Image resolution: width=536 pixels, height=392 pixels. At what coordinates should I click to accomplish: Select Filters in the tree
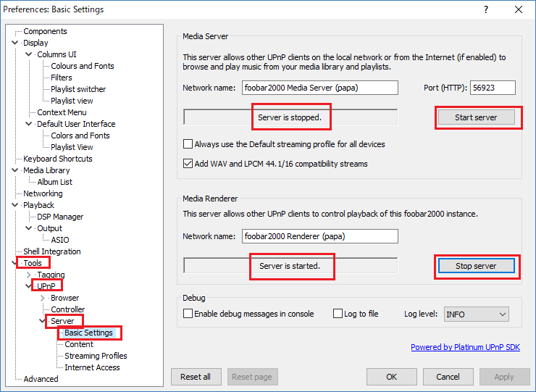pyautogui.click(x=62, y=78)
